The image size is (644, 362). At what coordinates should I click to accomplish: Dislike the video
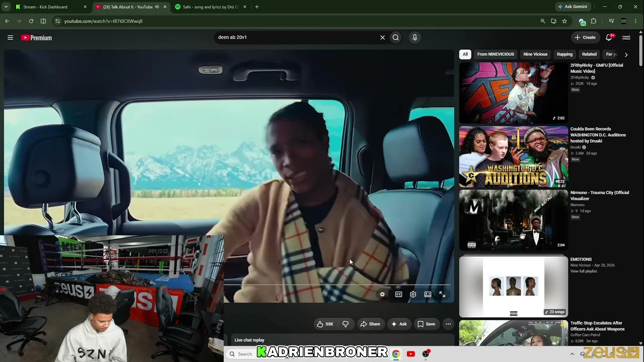click(346, 324)
